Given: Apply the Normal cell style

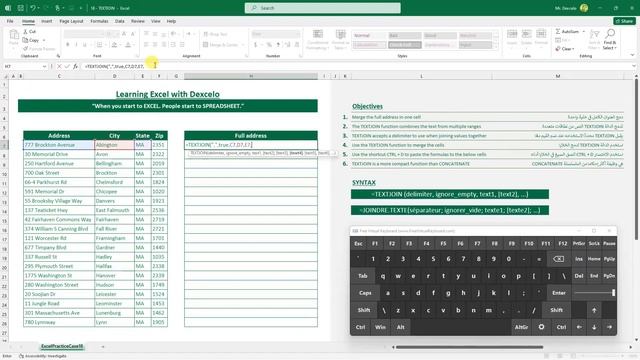Looking at the screenshot, I should [x=369, y=36].
